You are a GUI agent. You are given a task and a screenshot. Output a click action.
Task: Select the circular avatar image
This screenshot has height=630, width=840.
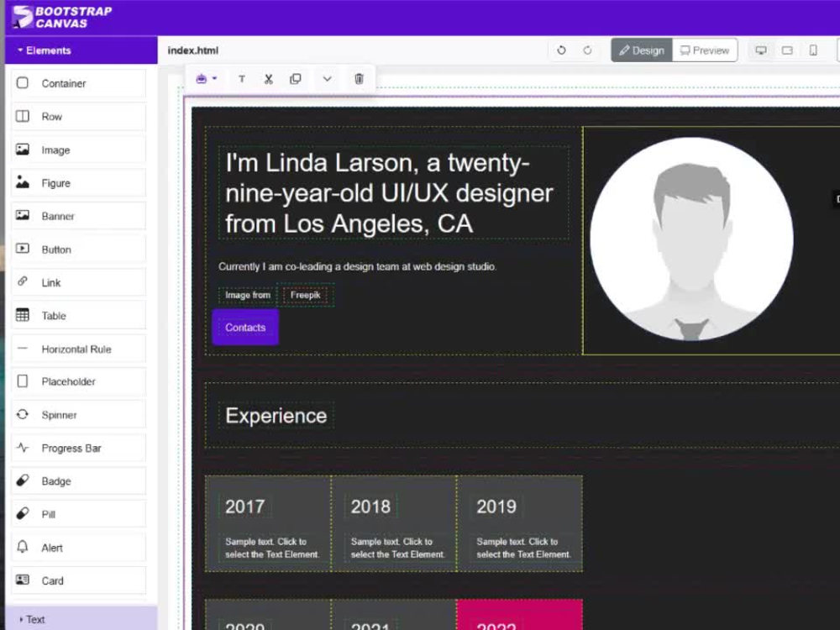(691, 239)
